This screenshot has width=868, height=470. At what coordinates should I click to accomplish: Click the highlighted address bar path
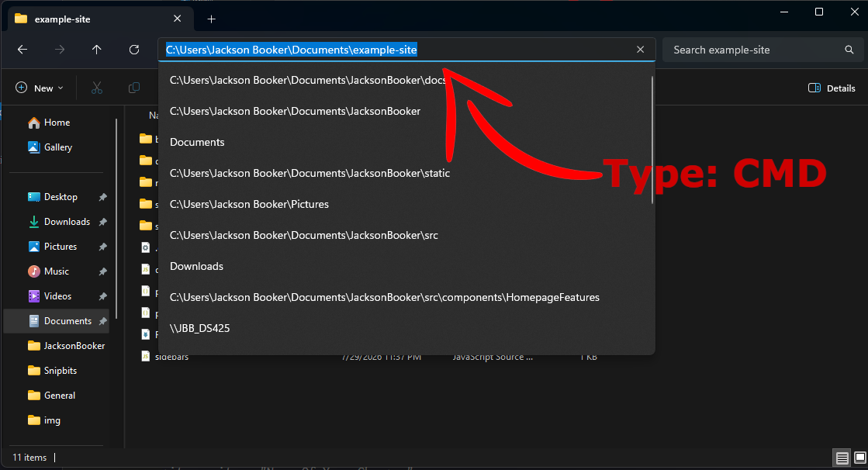291,50
